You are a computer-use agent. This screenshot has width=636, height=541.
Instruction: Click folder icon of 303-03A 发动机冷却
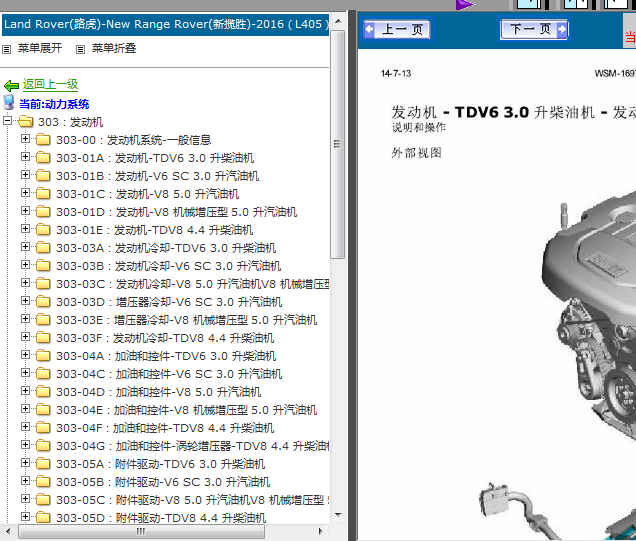click(x=43, y=247)
